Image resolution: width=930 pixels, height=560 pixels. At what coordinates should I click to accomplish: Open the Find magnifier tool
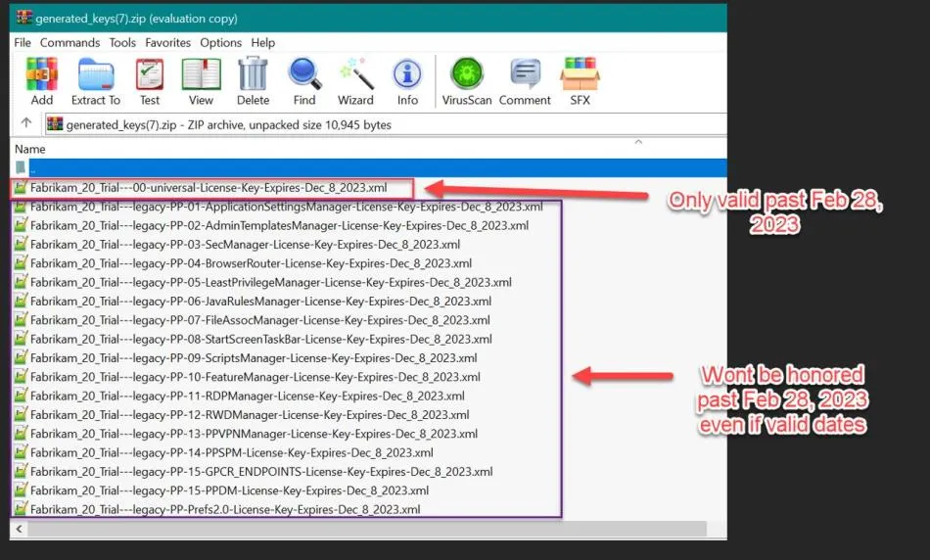click(304, 80)
